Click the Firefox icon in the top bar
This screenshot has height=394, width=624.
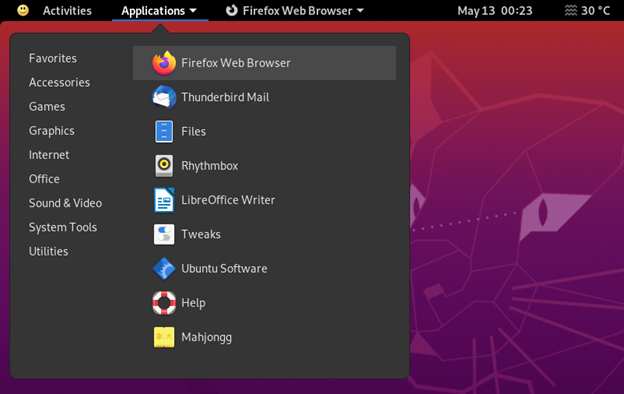coord(232,10)
